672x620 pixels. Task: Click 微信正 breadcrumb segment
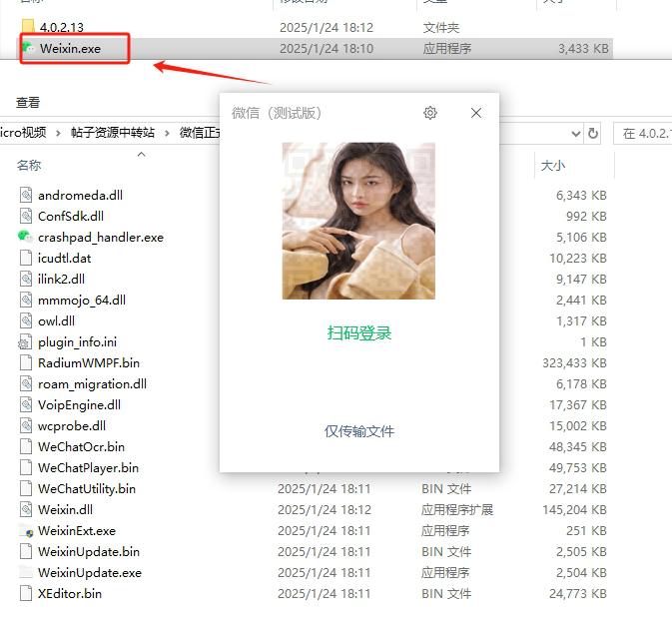coord(200,133)
